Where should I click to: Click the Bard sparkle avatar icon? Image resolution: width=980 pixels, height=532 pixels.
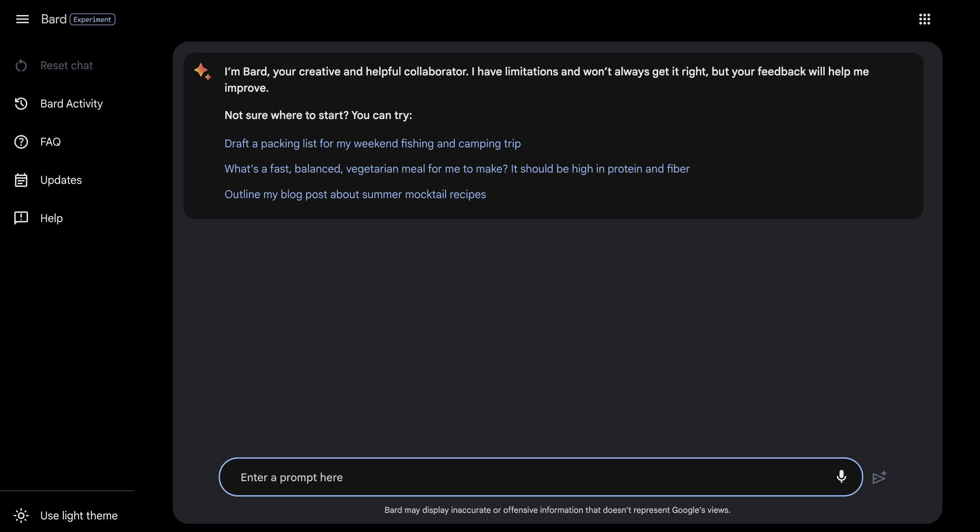click(x=202, y=72)
